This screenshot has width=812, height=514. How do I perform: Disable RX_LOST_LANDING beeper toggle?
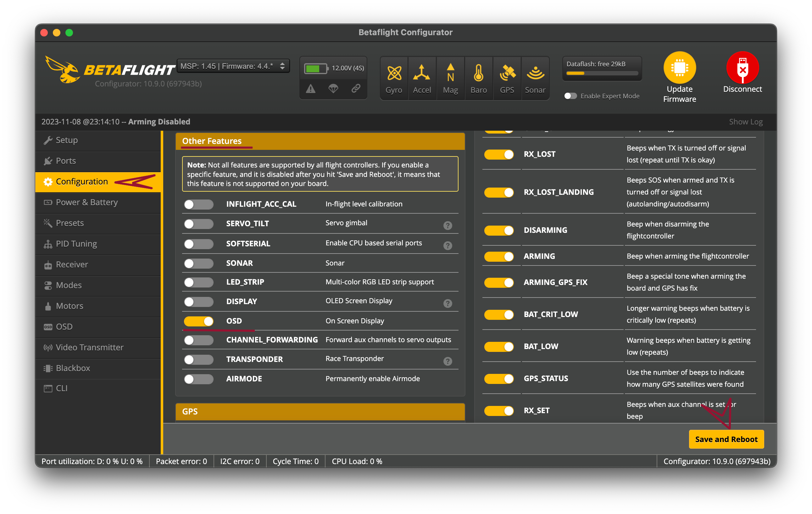(499, 192)
